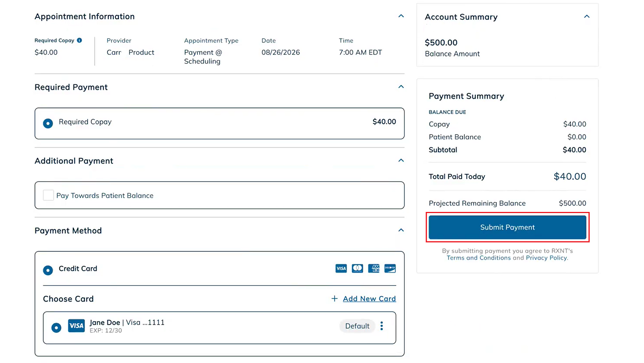Viewport: 644px width, 363px height.
Task: Click the VISA badge next to Jane Doe
Action: click(x=76, y=326)
